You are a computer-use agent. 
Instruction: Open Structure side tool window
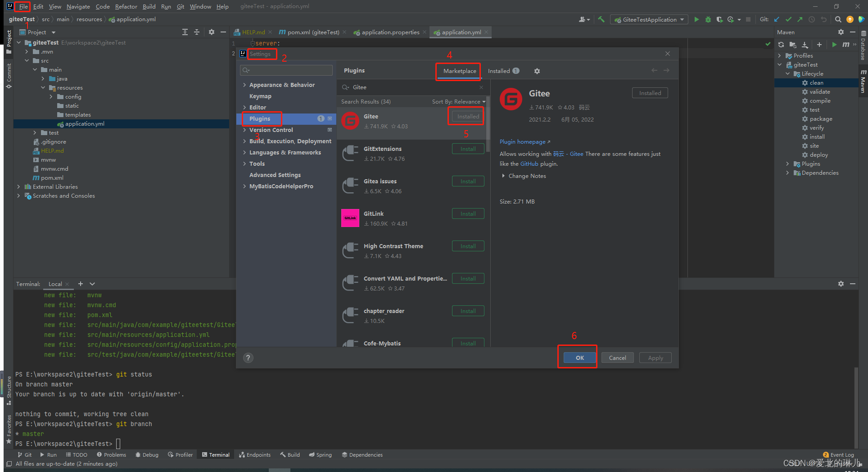click(9, 390)
